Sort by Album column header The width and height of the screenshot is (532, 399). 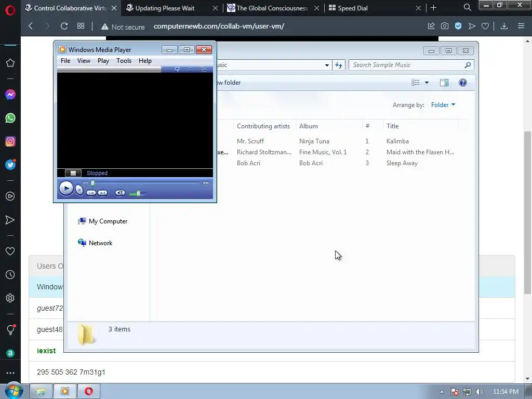(x=329, y=126)
